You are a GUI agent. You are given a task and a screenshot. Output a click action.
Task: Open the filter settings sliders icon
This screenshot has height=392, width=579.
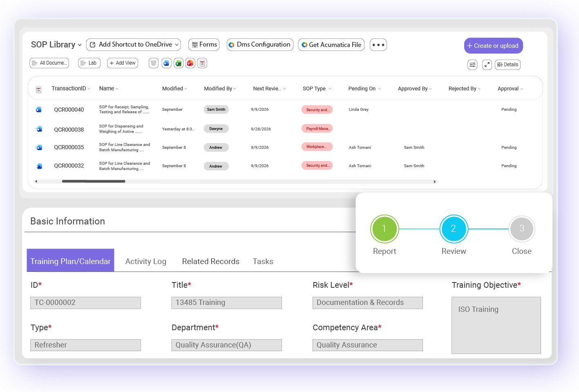(x=472, y=65)
